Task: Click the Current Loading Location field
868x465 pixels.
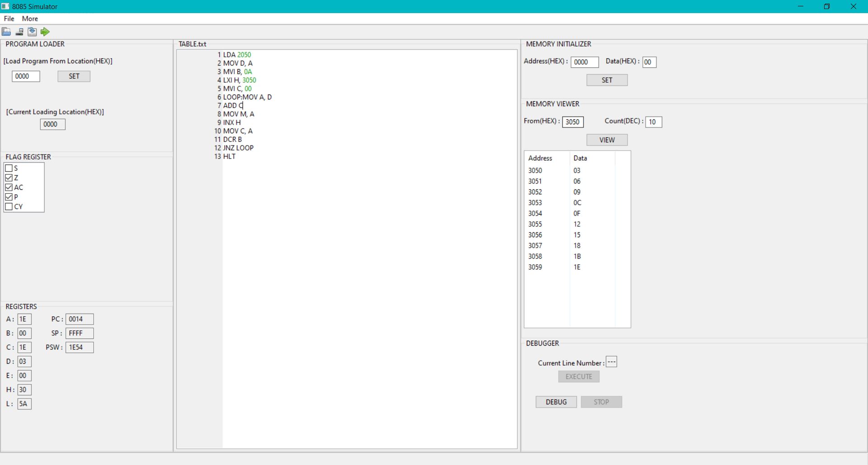Action: point(52,124)
